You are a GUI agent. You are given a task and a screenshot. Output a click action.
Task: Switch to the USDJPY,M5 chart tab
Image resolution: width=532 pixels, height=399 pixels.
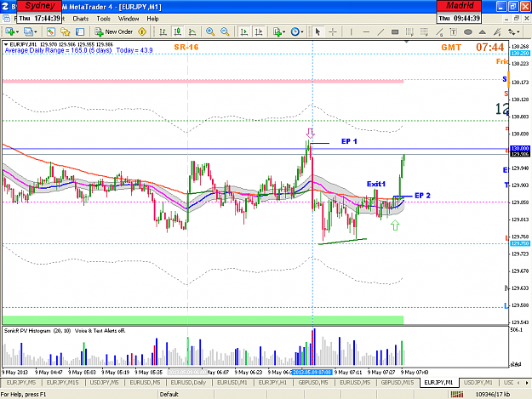coord(104,382)
